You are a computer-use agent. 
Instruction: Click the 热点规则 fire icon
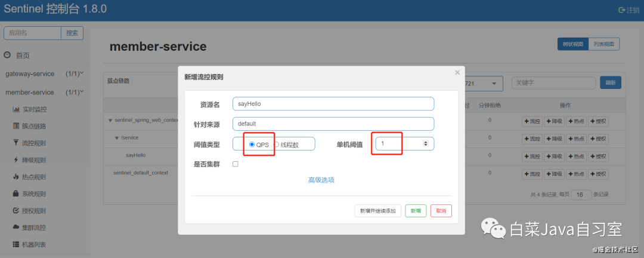pos(16,177)
